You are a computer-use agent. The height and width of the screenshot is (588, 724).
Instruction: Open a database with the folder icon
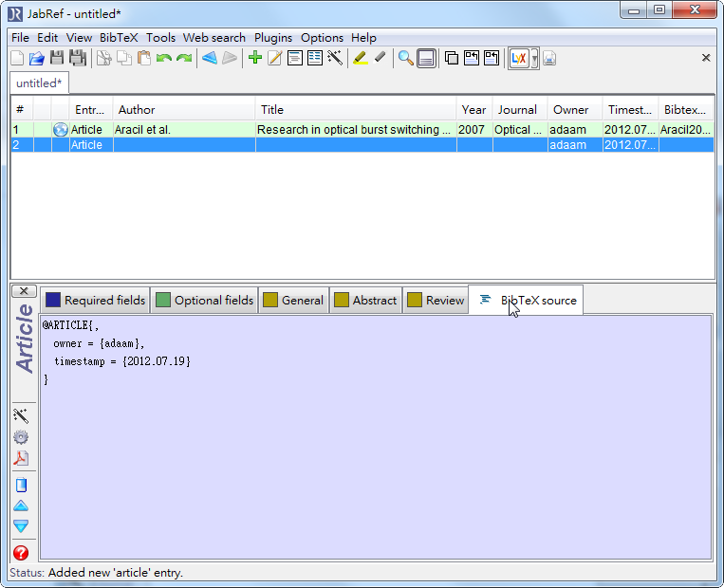(x=36, y=58)
